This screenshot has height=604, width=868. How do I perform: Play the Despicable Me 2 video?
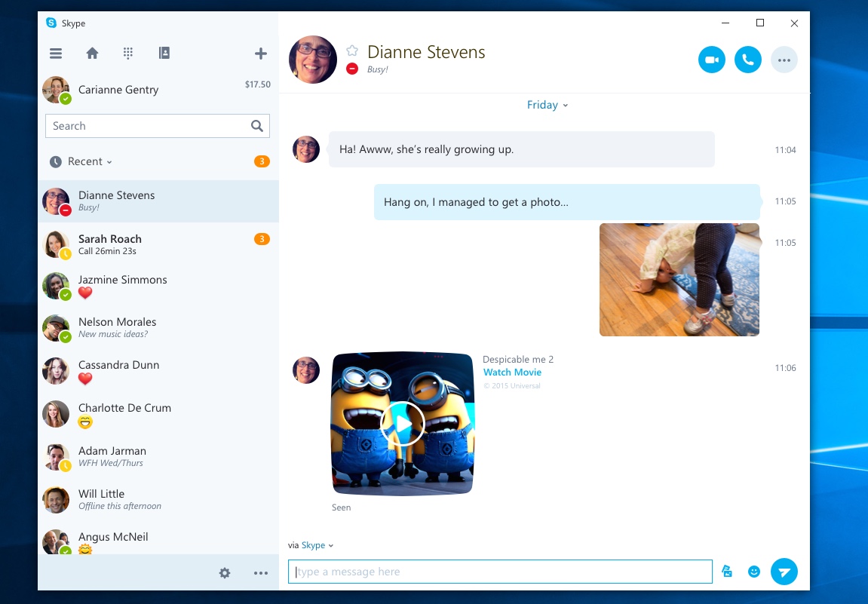(403, 424)
